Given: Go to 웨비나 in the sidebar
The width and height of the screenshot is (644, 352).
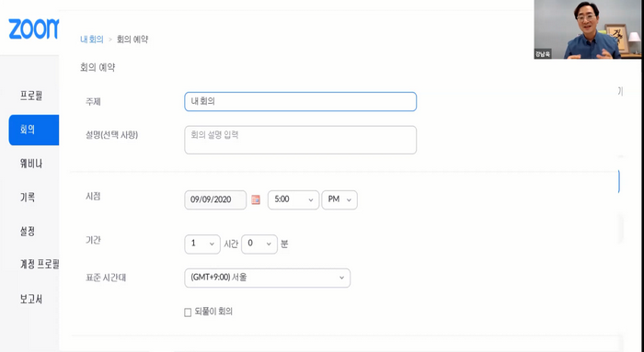Looking at the screenshot, I should (31, 164).
